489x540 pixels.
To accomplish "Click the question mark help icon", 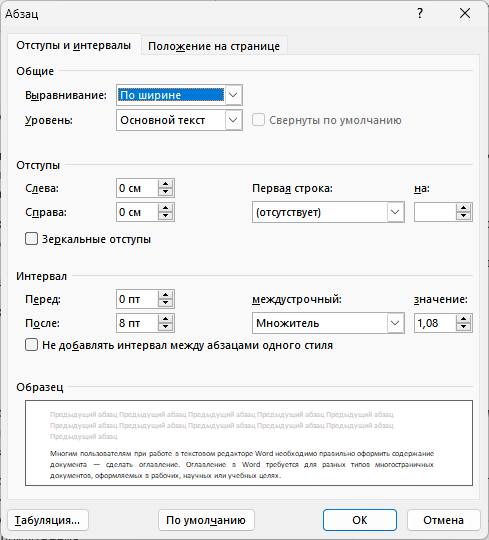I will tap(420, 13).
